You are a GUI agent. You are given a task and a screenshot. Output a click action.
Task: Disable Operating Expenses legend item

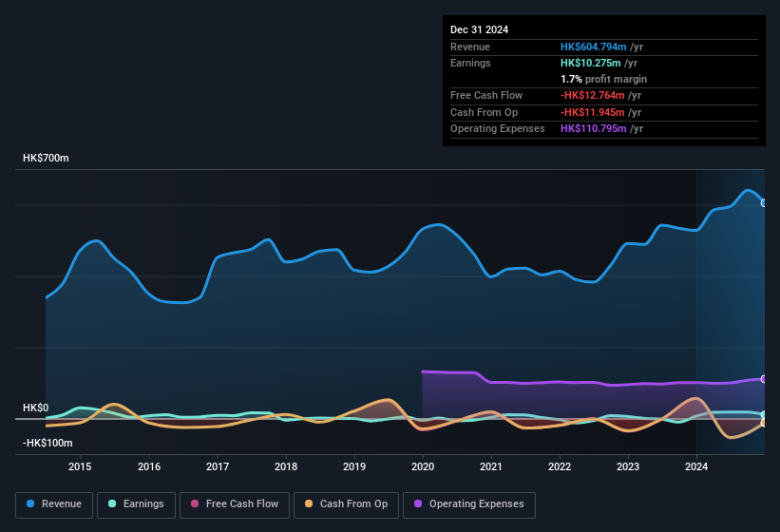pos(469,504)
